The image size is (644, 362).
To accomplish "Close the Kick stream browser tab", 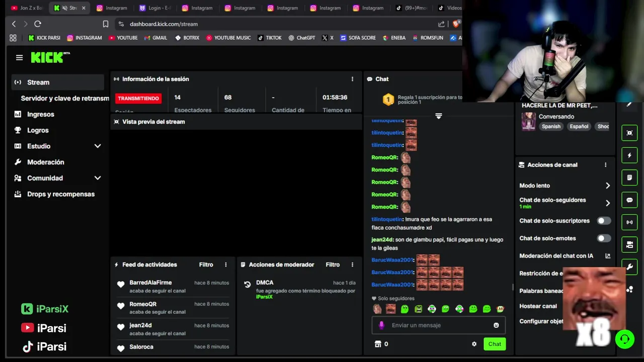I will coord(84,8).
